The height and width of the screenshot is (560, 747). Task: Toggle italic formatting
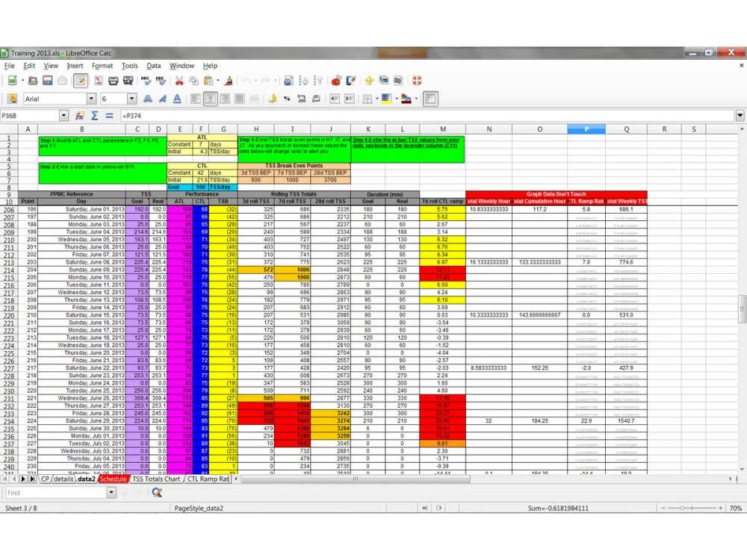pos(162,99)
